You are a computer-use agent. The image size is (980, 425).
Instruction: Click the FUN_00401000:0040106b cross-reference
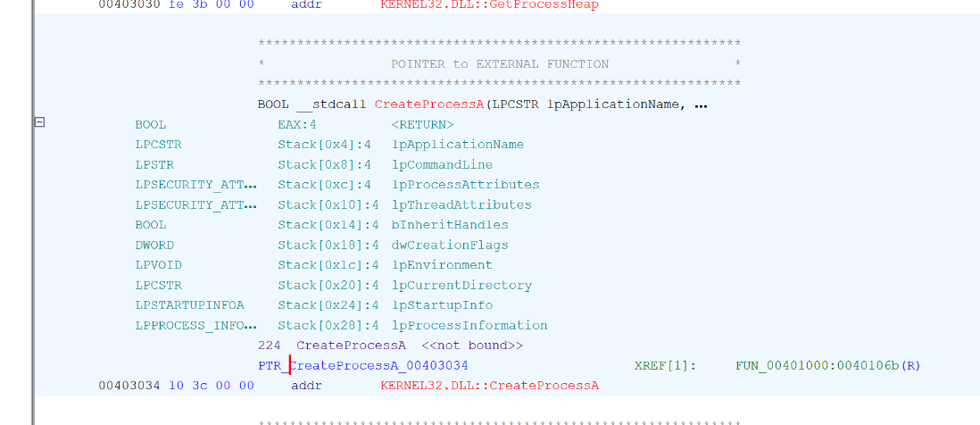[827, 365]
